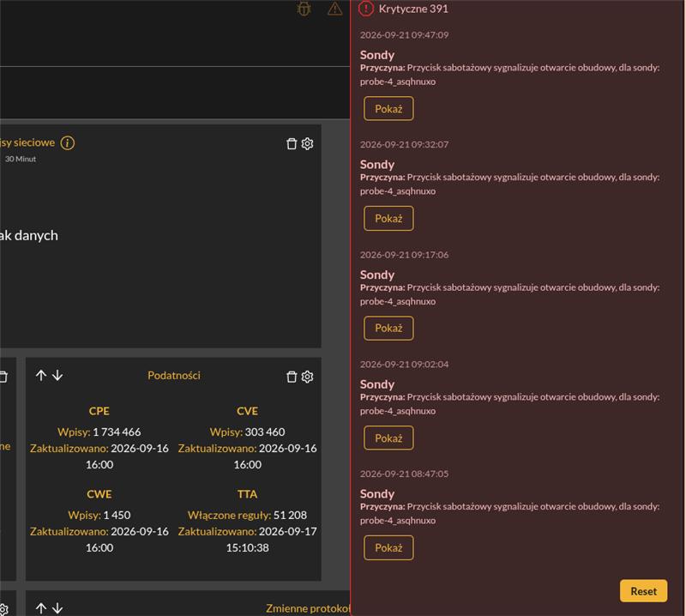Click the timestamp 2026-09-21 09:32:07
This screenshot has height=616, width=686.
click(x=404, y=144)
